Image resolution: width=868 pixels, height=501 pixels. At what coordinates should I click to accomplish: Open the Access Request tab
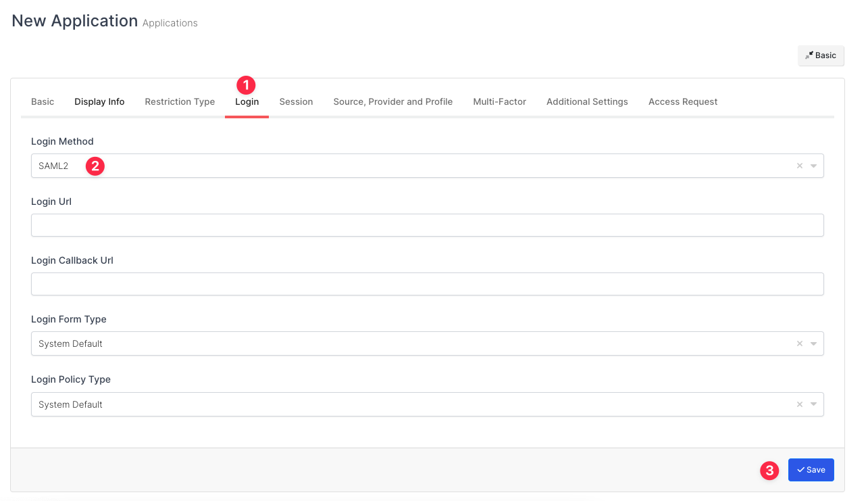click(683, 101)
